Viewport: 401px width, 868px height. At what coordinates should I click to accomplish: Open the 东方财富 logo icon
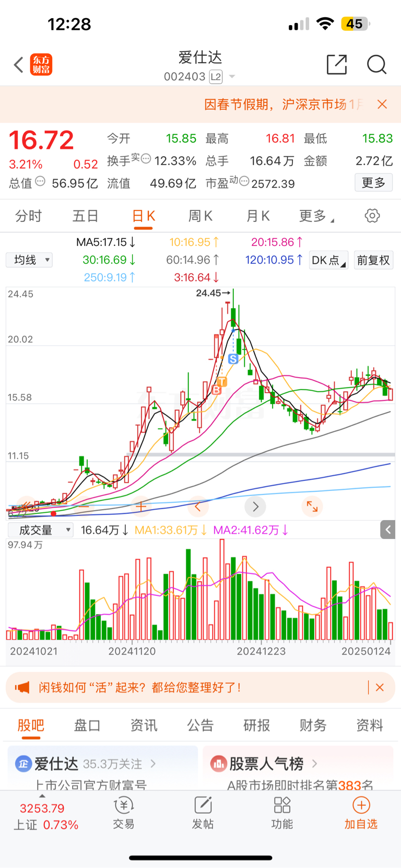pos(41,65)
